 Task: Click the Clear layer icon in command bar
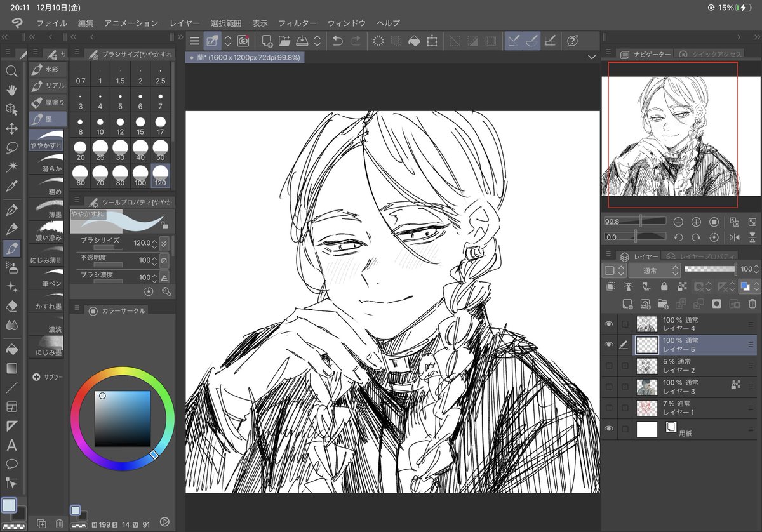[378, 41]
